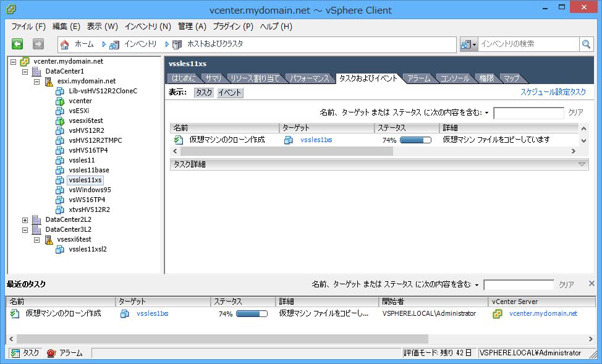Open the 管理 (A) menu
The height and width of the screenshot is (364, 602).
[192, 27]
